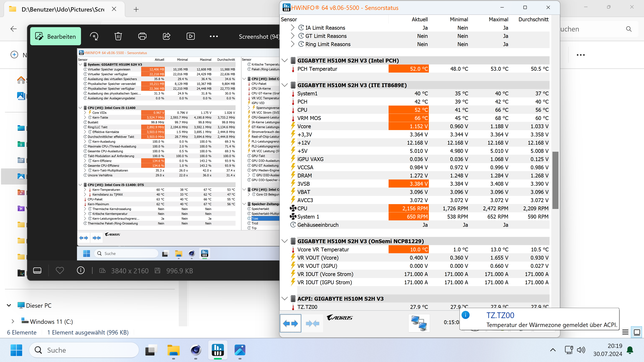Viewport: 644px width, 362px height.
Task: Open the Photos three-dots more menu
Action: pyautogui.click(x=214, y=37)
